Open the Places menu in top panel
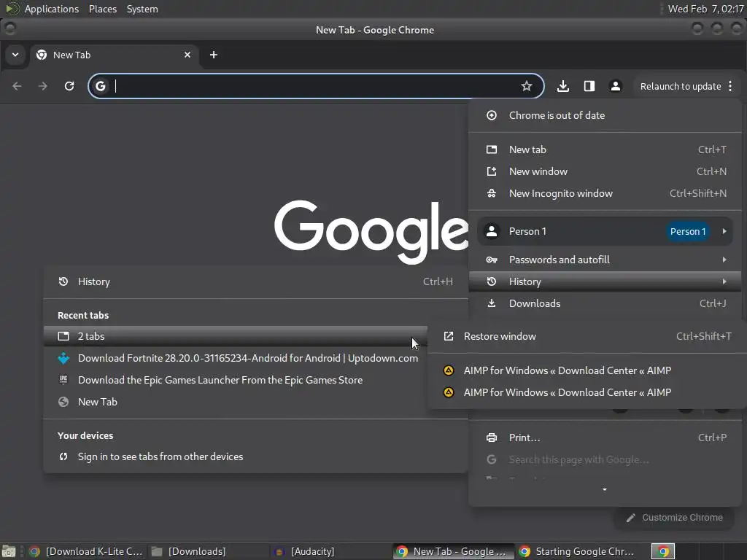The height and width of the screenshot is (560, 747). tap(103, 9)
